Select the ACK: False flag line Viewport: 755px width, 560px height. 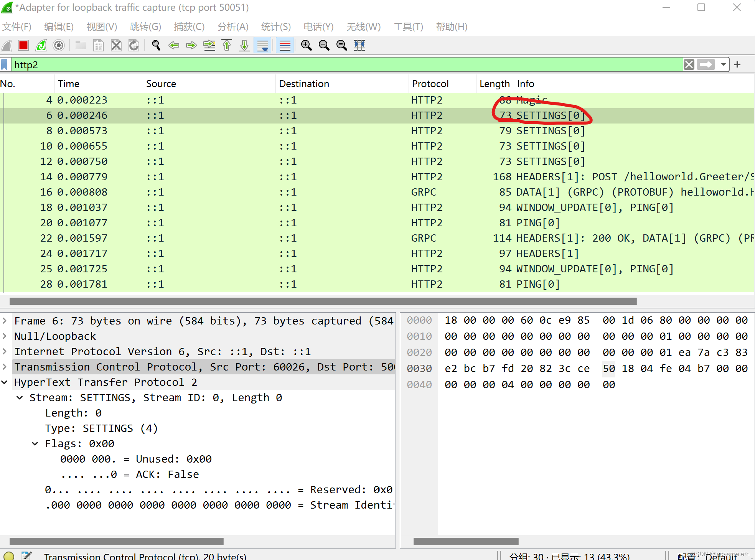tap(130, 474)
